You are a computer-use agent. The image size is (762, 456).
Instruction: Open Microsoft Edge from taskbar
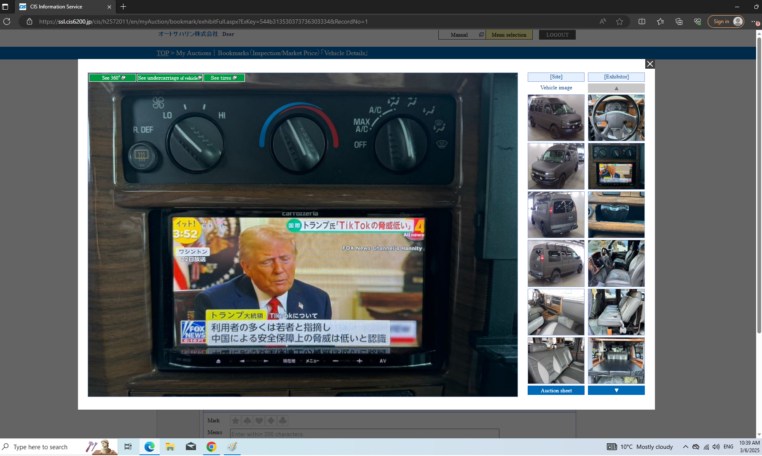[149, 447]
